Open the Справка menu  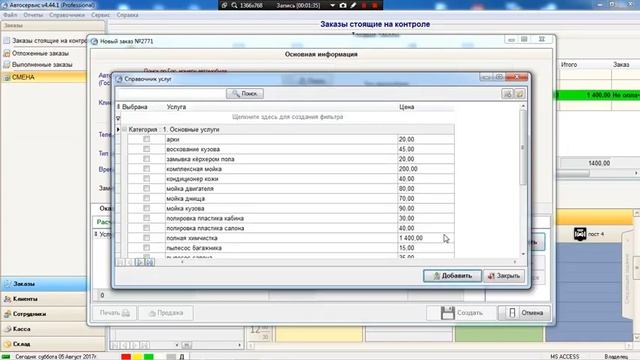(x=127, y=15)
